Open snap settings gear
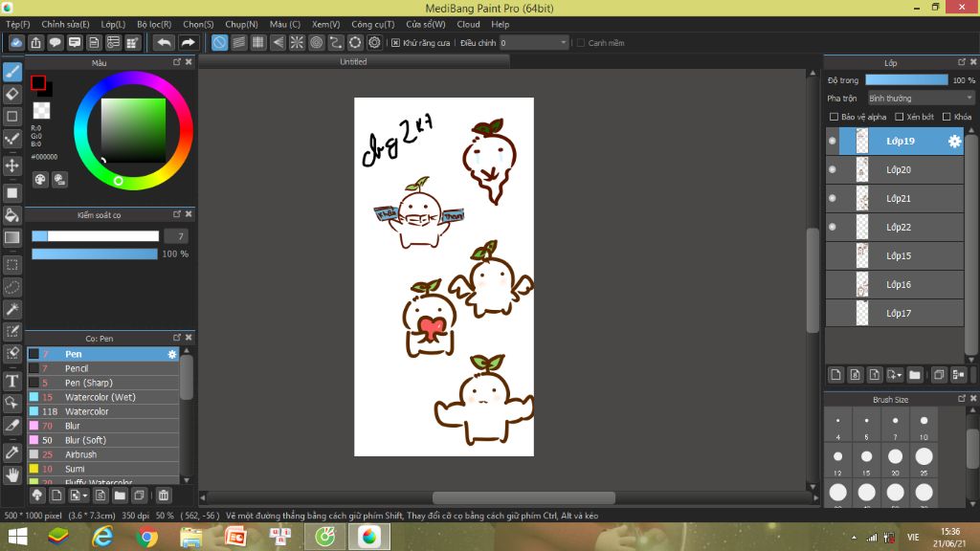The image size is (980, 551). pyautogui.click(x=374, y=42)
